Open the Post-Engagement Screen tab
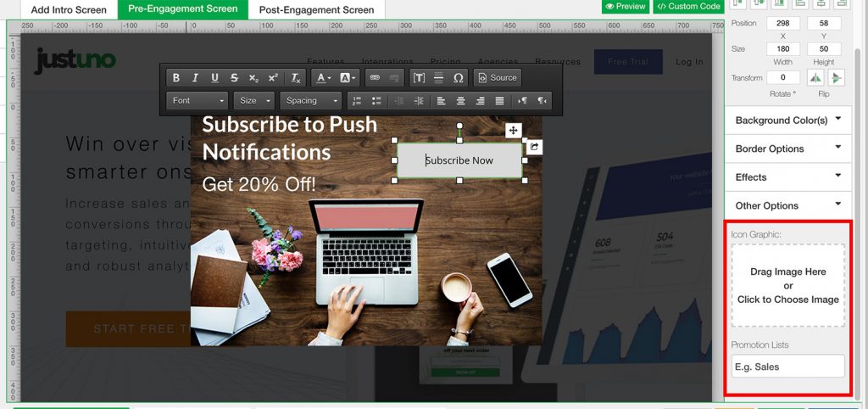Image resolution: width=868 pixels, height=409 pixels. [317, 9]
